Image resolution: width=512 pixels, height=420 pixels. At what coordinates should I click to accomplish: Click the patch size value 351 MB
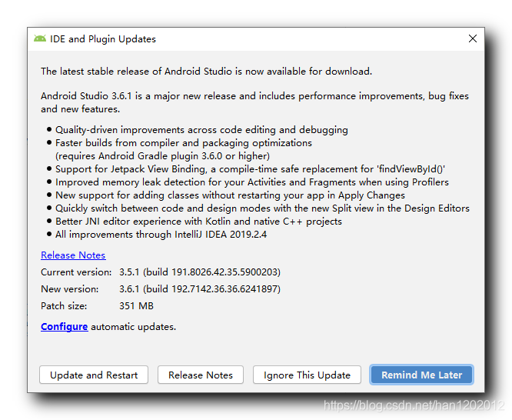136,306
